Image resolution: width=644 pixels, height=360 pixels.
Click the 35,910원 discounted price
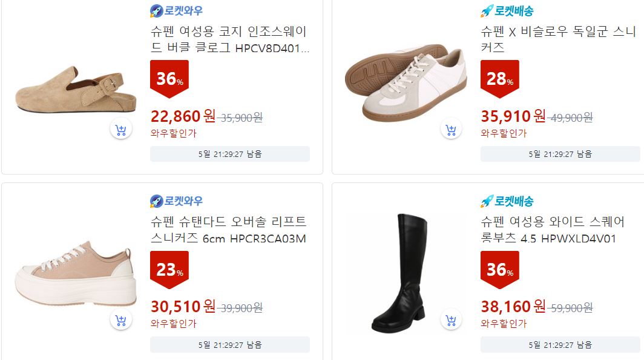(513, 116)
